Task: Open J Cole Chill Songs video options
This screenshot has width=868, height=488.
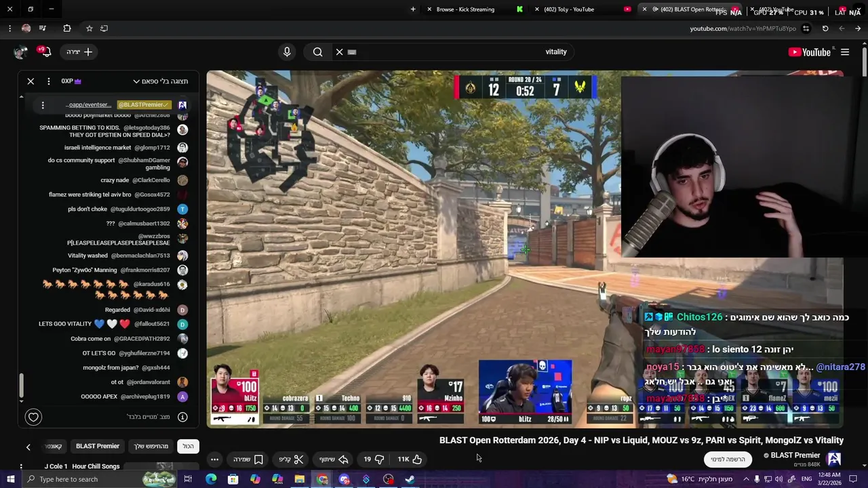Action: [21, 466]
